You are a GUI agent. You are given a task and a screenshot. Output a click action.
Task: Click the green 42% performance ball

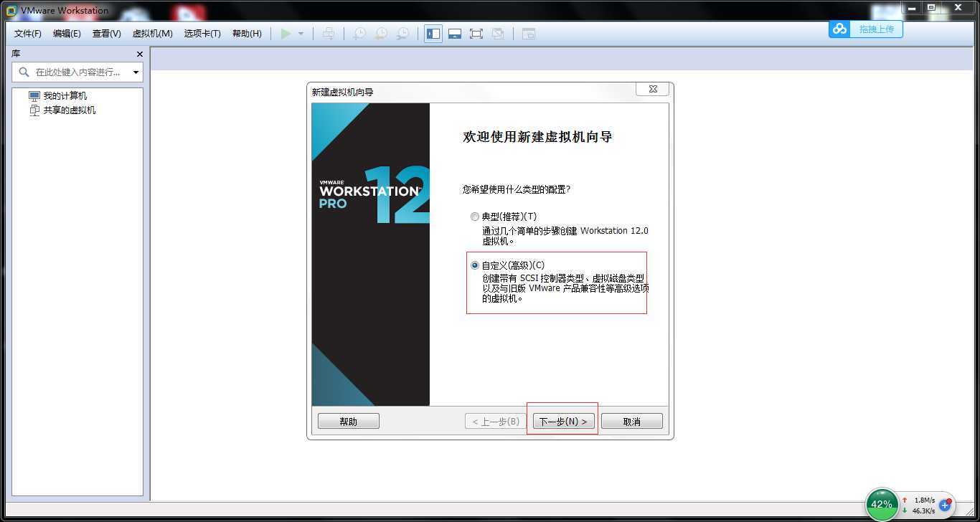[882, 503]
